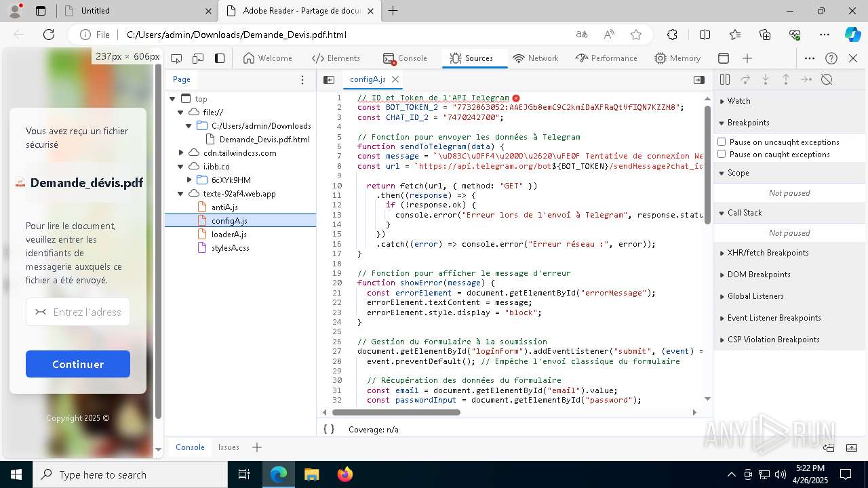Open Demande_Devis.pdf.html in navigator
Image resolution: width=868 pixels, height=488 pixels.
264,140
